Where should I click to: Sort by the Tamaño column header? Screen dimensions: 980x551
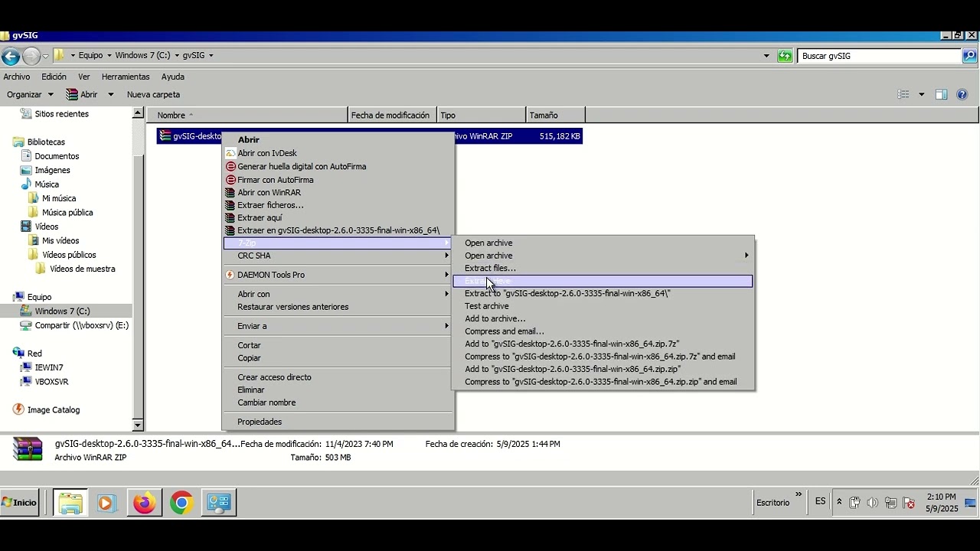click(556, 116)
